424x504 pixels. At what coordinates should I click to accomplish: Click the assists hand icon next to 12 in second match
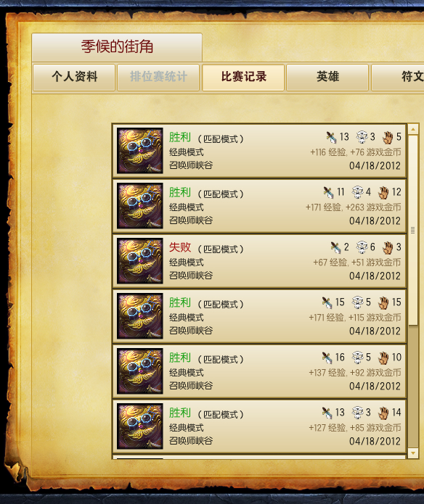click(383, 193)
